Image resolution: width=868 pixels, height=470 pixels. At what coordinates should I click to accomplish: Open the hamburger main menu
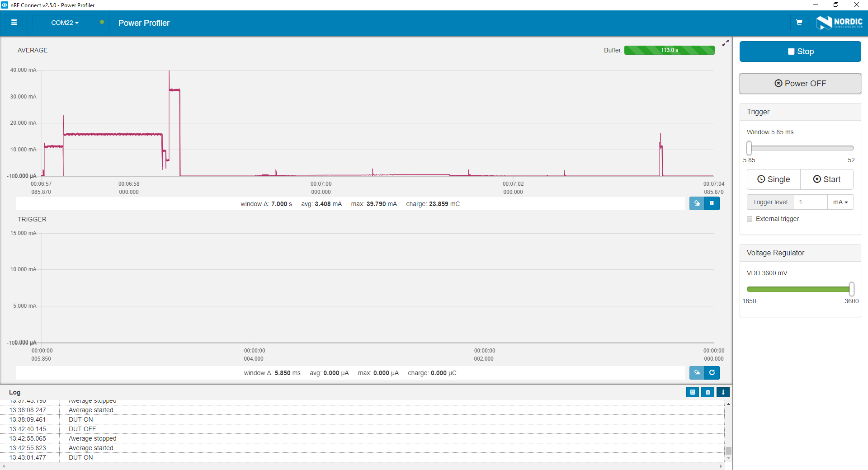[x=14, y=23]
